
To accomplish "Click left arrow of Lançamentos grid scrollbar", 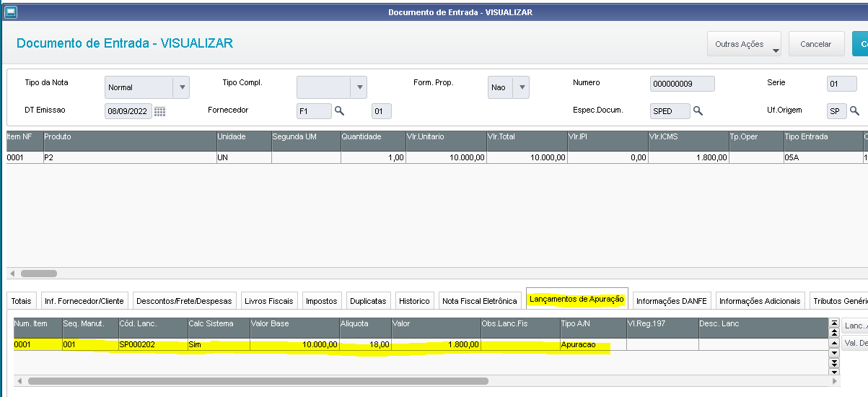I will pos(18,380).
